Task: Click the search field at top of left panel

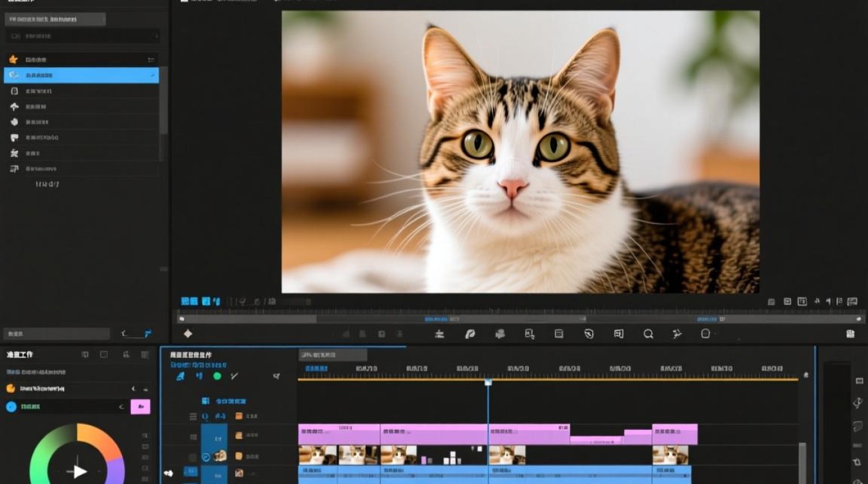Action: 55,19
